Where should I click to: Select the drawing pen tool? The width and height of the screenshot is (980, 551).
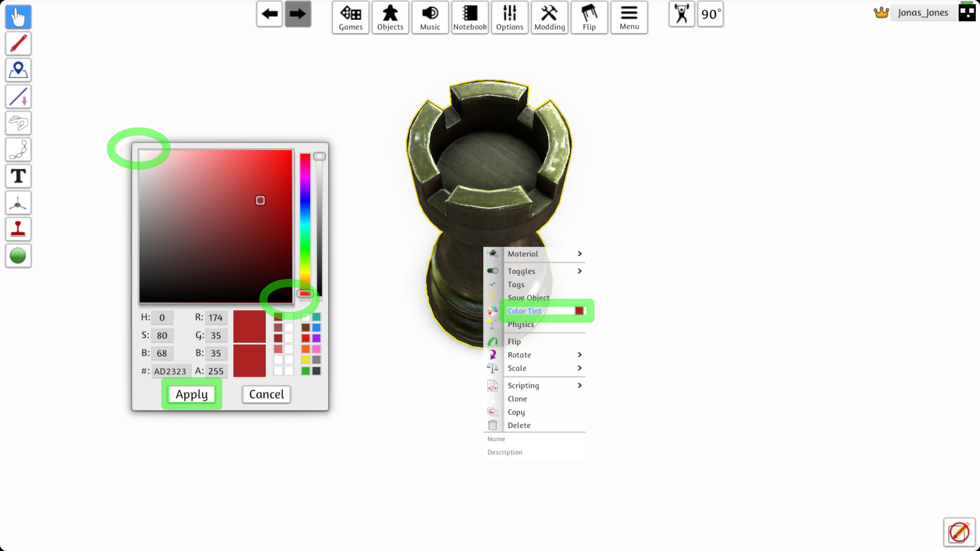click(x=18, y=43)
